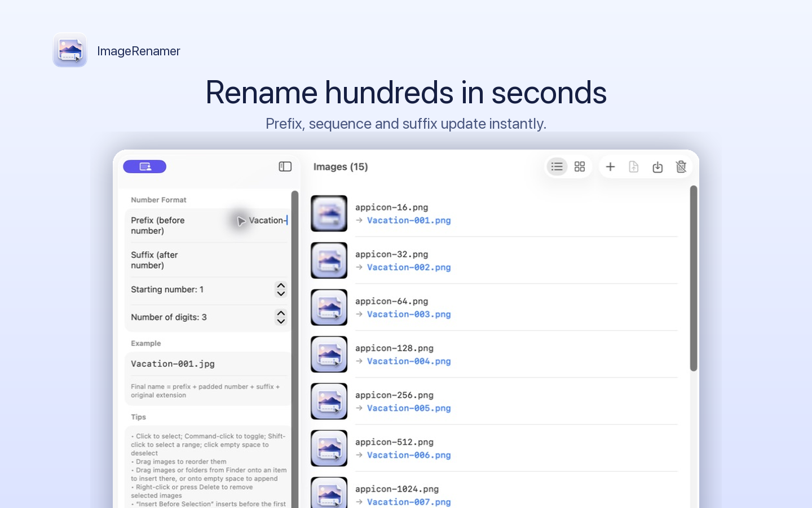Click the file name appicon-512.png
Image resolution: width=812 pixels, height=508 pixels.
(x=394, y=441)
